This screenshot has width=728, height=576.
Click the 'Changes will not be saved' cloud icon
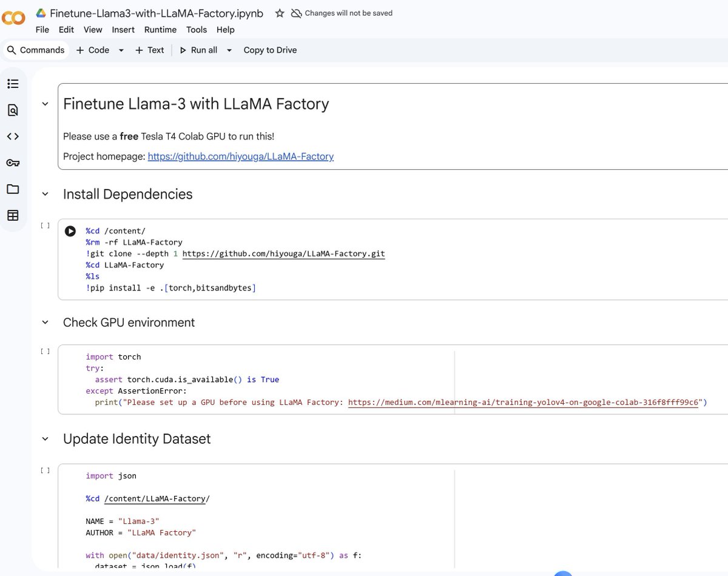tap(295, 12)
